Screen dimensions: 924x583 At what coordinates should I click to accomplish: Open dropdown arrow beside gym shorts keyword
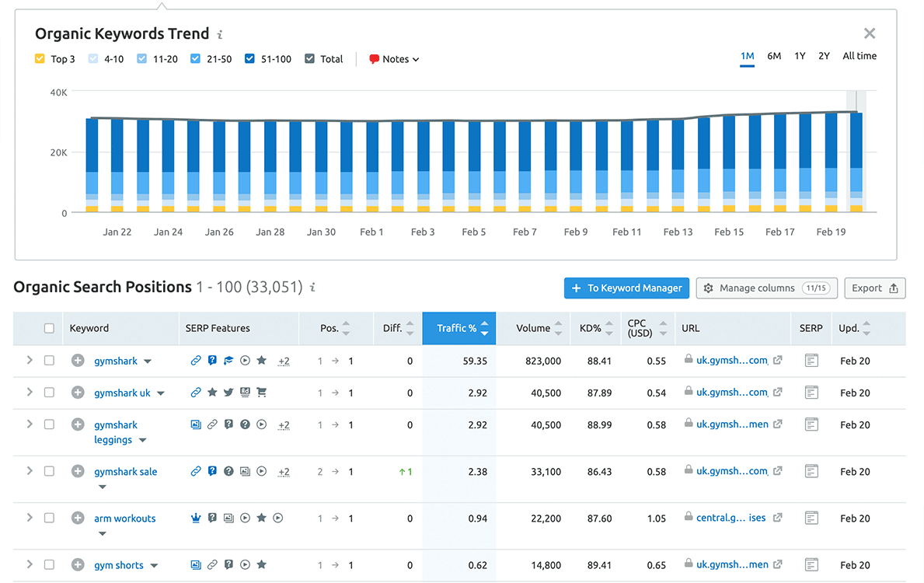click(x=154, y=566)
